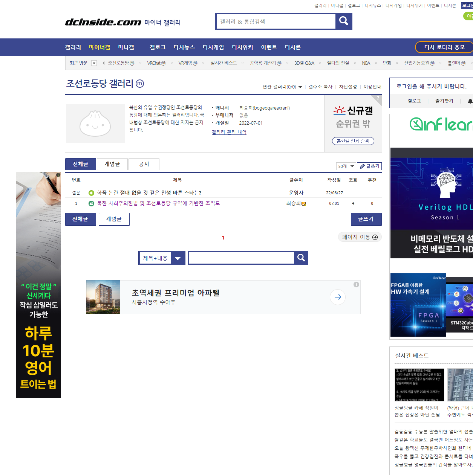
Task: Click the image post icon on 북한 사회주의헌법 post
Action: pyautogui.click(x=91, y=203)
